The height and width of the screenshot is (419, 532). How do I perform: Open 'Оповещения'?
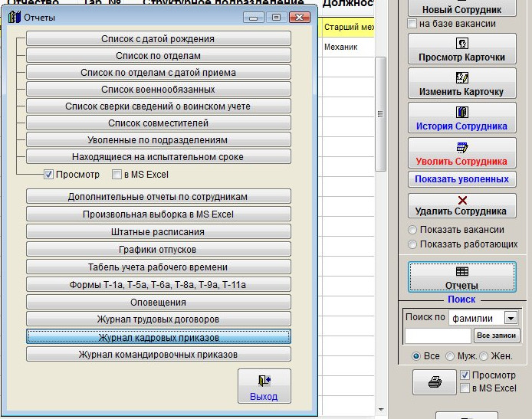pyautogui.click(x=159, y=302)
